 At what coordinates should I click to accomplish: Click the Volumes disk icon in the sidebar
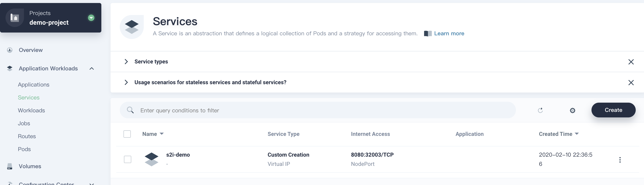pos(10,166)
